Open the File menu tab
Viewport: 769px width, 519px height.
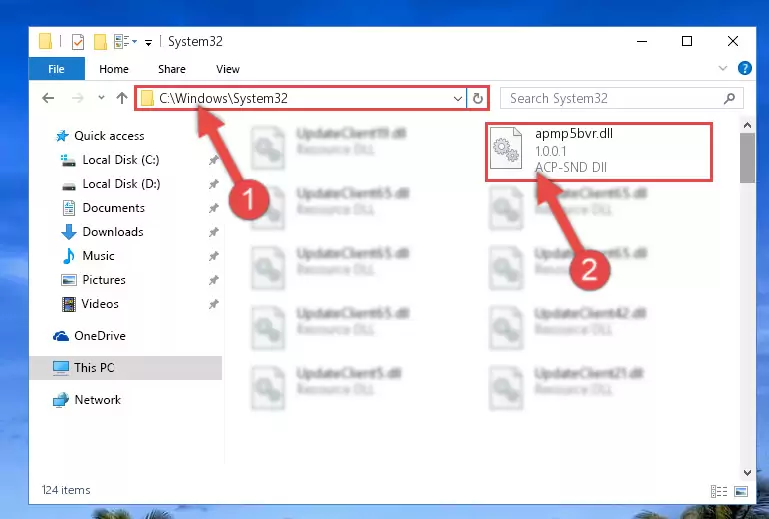[x=56, y=69]
